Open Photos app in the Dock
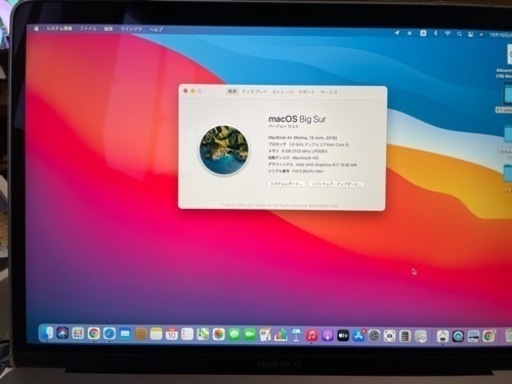This screenshot has height=384, width=512. tap(219, 334)
